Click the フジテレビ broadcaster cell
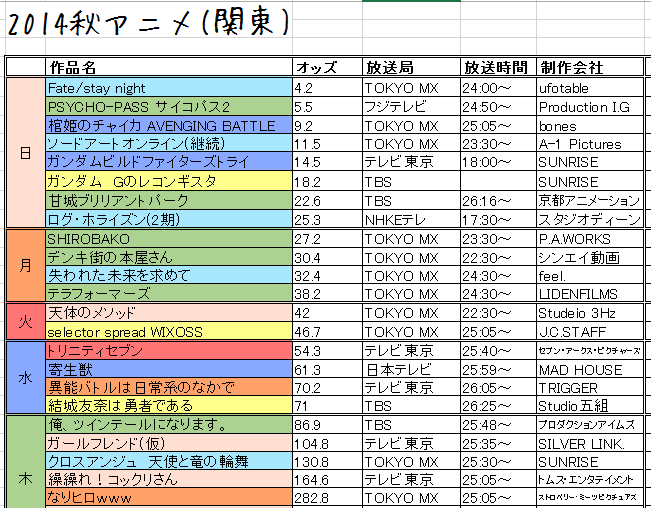Image resolution: width=651 pixels, height=508 pixels. click(411, 107)
